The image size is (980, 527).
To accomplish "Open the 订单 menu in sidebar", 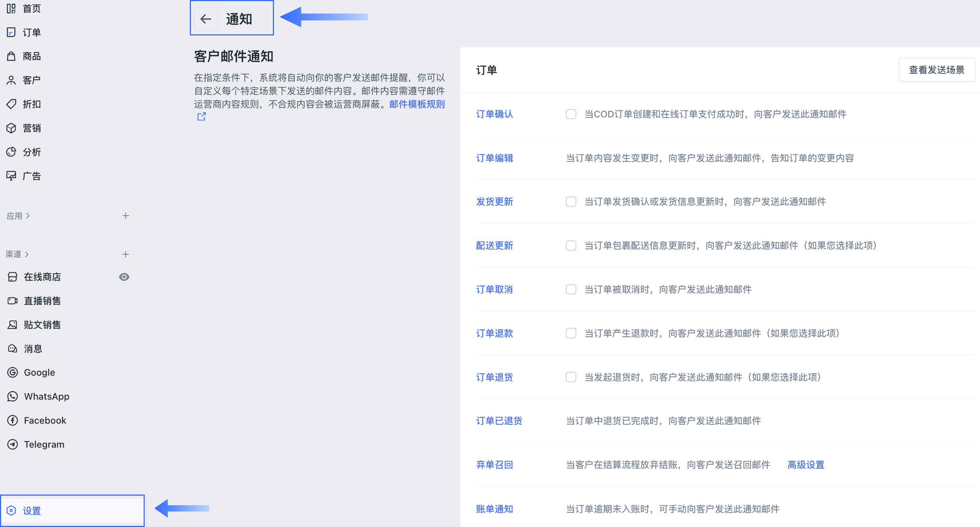I will coord(32,32).
